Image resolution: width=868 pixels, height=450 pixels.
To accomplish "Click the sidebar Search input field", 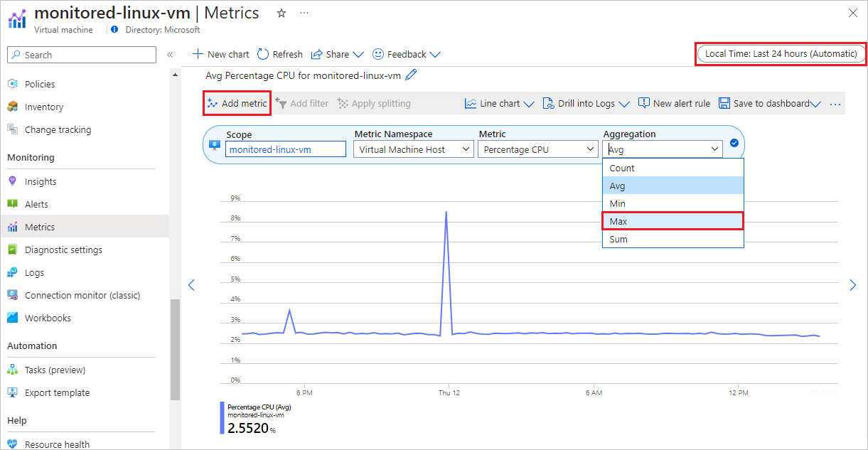I will click(x=82, y=55).
